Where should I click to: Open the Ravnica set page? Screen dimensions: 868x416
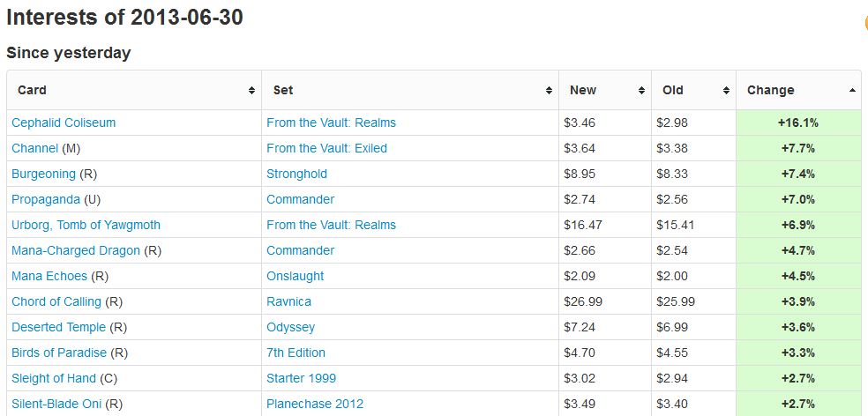point(288,301)
